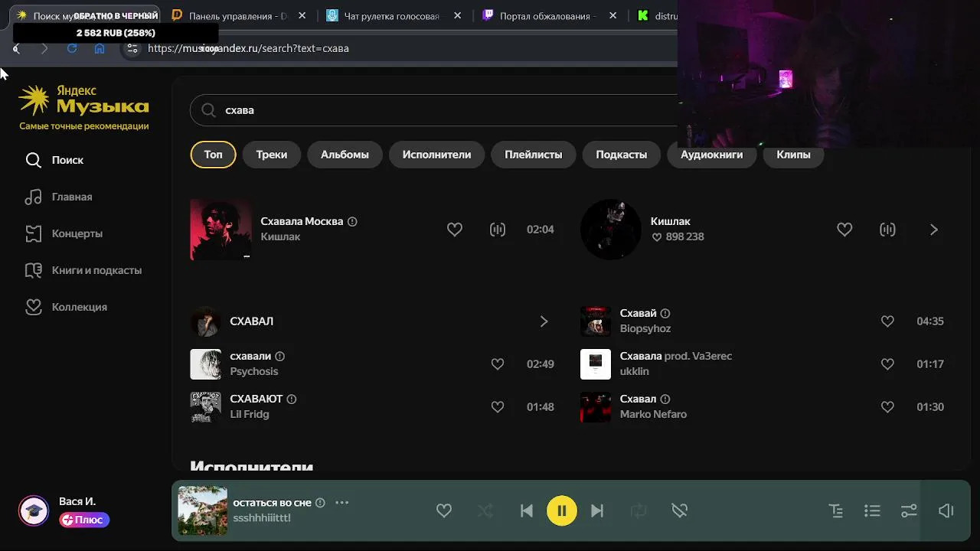Select the Клипы filter tab
The image size is (980, 551).
tap(793, 155)
